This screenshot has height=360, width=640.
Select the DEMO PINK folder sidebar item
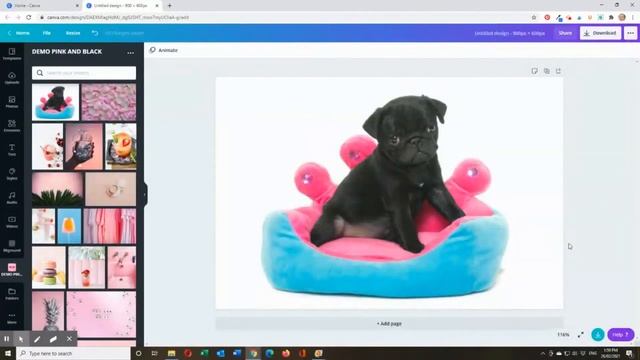coord(12,270)
